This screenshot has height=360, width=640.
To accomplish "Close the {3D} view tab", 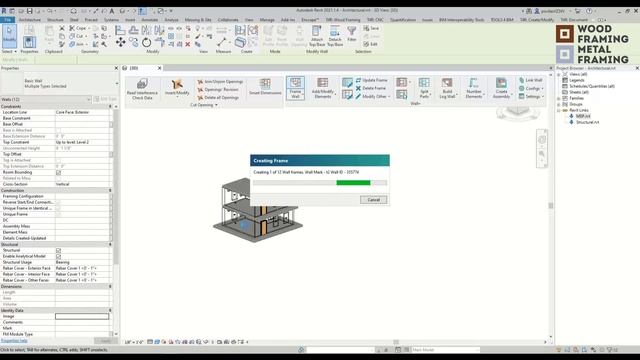I will click(160, 68).
